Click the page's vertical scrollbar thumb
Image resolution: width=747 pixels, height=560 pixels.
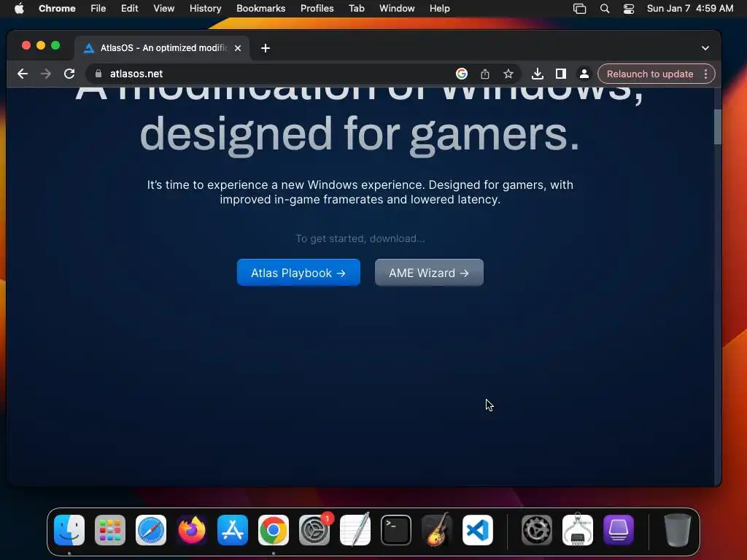click(718, 127)
